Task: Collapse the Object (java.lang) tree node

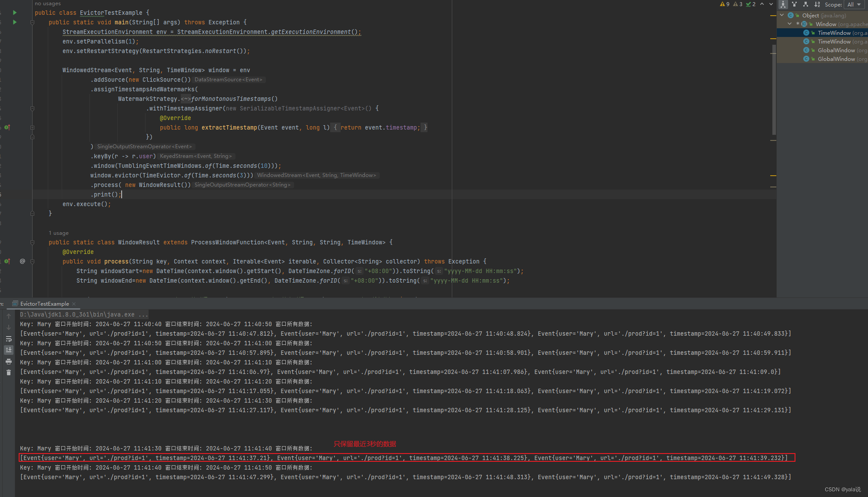Action: click(x=782, y=15)
